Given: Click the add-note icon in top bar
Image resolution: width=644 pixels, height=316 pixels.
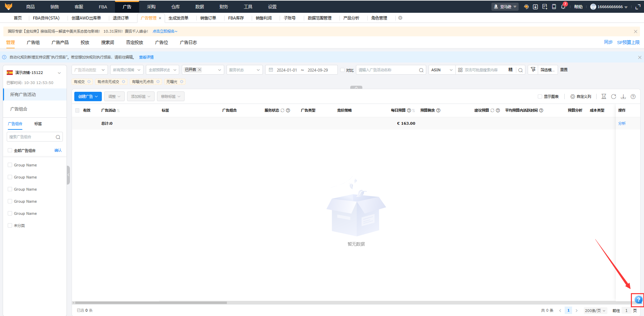Looking at the screenshot, I should (545, 7).
